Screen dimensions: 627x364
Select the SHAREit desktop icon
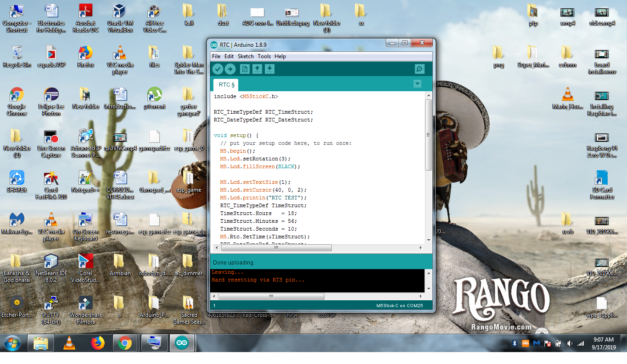(x=17, y=182)
